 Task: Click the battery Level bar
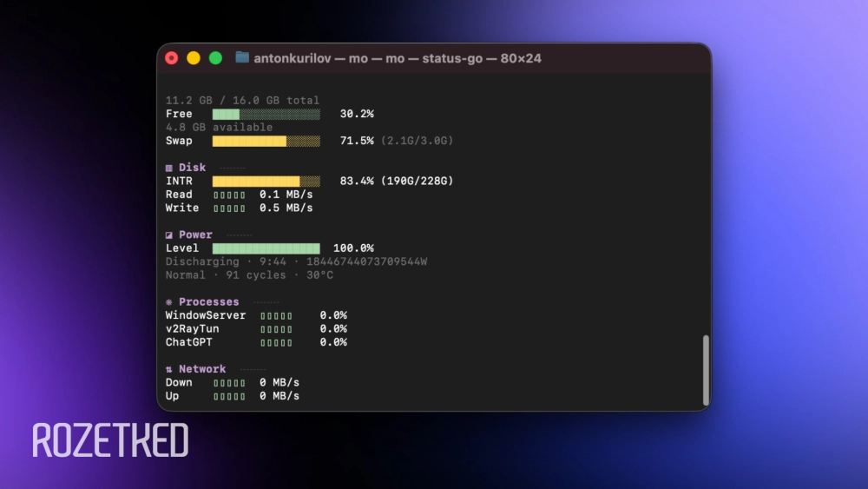[x=266, y=248]
